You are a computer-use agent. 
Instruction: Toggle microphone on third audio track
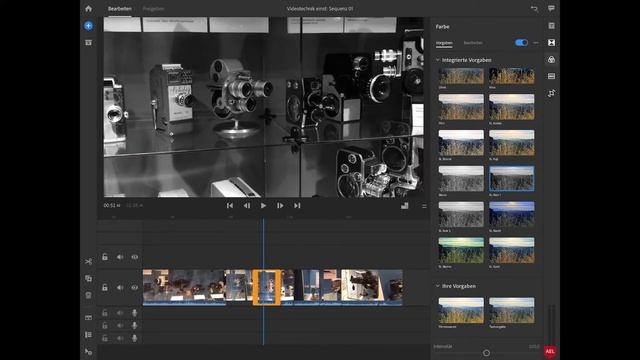tap(134, 338)
